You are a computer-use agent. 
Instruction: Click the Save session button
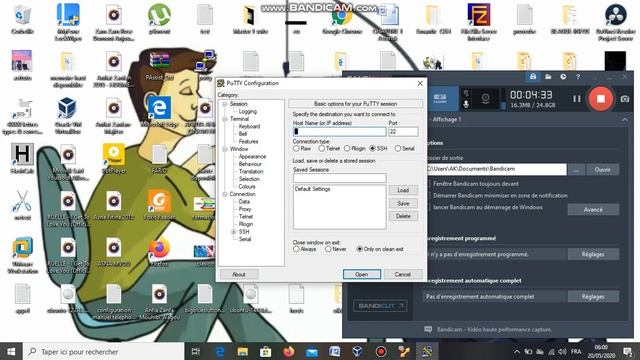click(403, 203)
